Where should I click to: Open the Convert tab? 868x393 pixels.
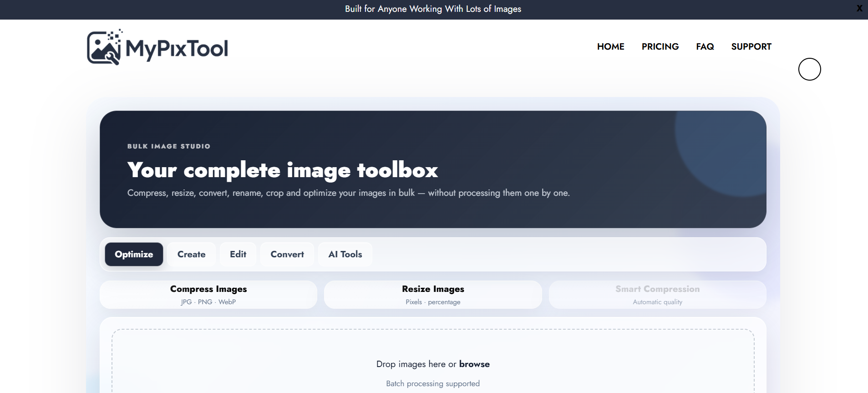pyautogui.click(x=287, y=254)
